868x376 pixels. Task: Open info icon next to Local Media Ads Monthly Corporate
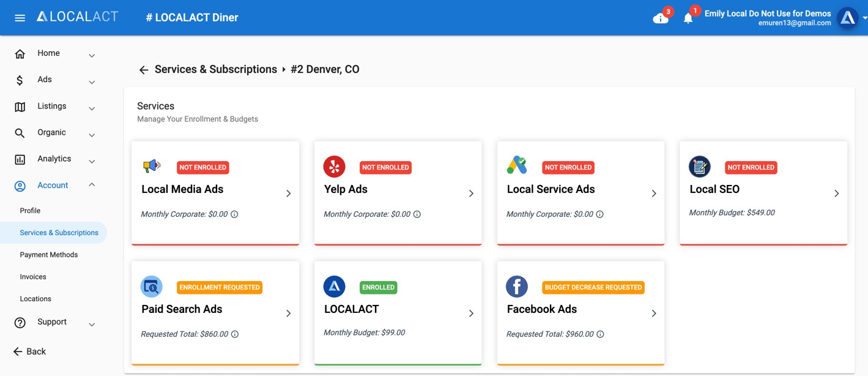tap(234, 214)
